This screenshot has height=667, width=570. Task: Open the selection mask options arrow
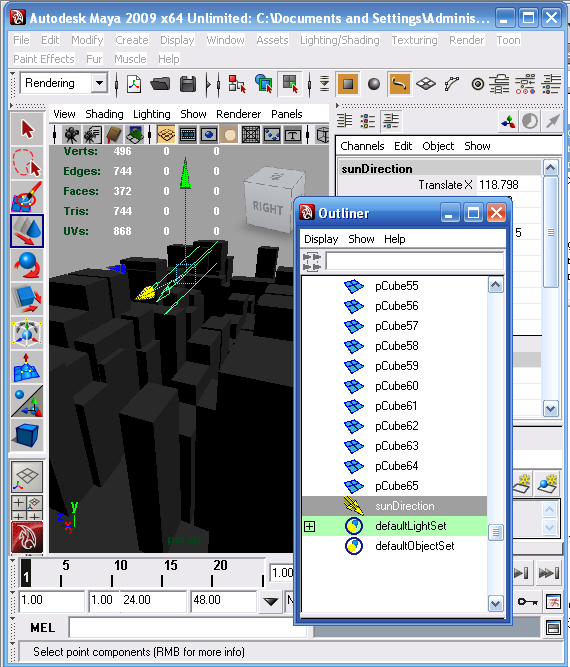(325, 84)
